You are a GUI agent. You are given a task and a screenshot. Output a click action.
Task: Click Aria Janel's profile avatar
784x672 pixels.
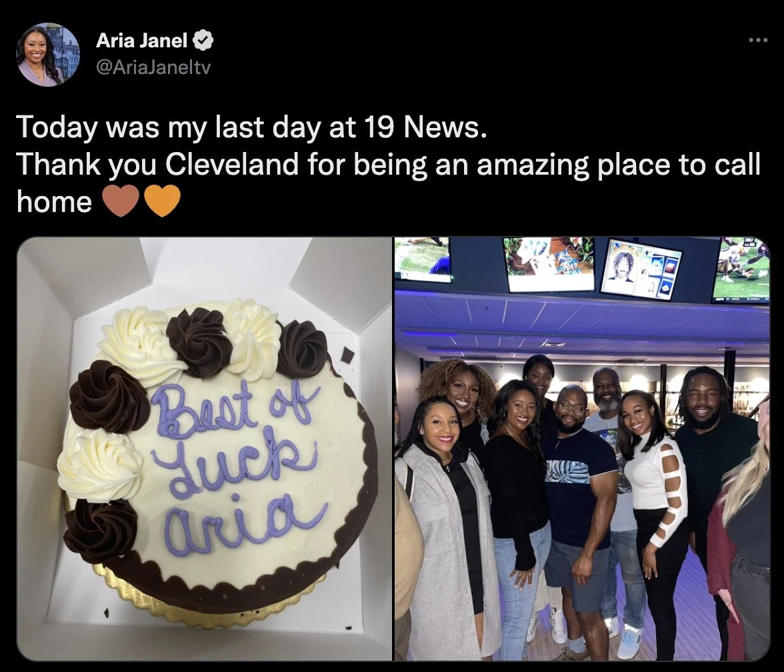point(48,55)
